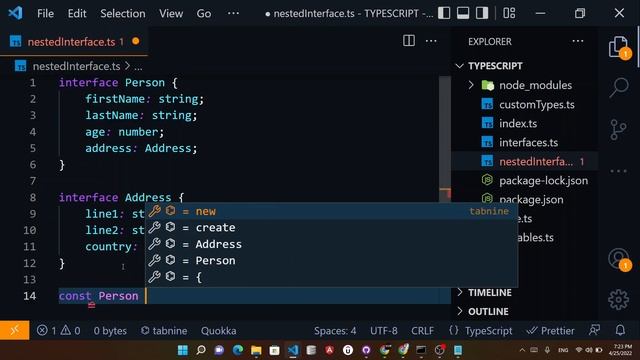Choose the '= Address' suggestion
The height and width of the screenshot is (360, 640).
(331, 244)
